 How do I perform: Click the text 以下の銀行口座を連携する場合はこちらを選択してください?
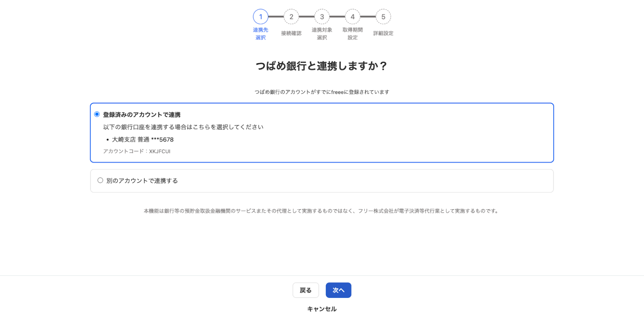(183, 127)
